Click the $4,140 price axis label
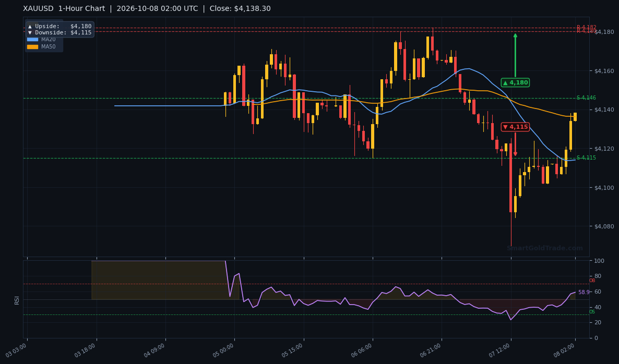 (604, 110)
